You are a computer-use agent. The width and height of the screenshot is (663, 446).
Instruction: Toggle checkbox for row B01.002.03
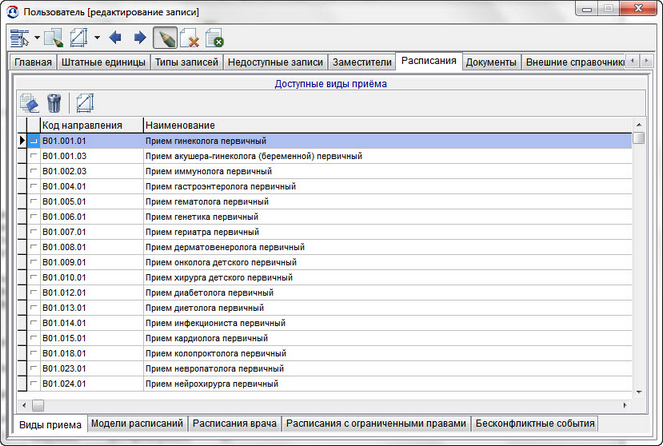tap(33, 171)
